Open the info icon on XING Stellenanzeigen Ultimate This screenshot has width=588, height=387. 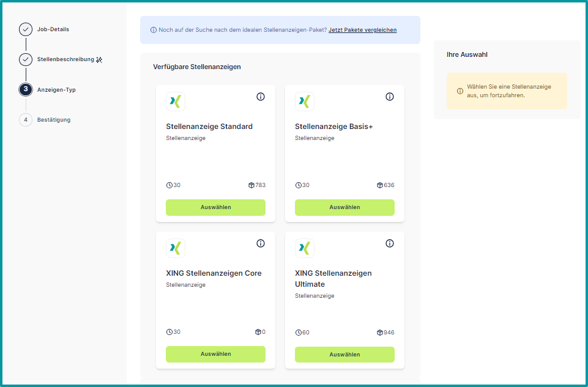click(390, 243)
